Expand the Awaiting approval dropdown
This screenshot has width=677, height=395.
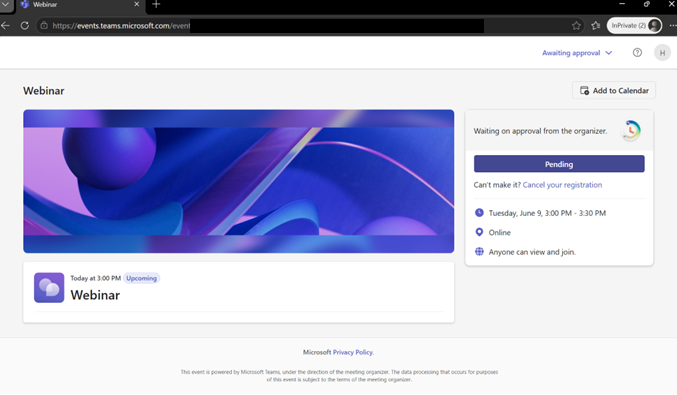tap(577, 53)
